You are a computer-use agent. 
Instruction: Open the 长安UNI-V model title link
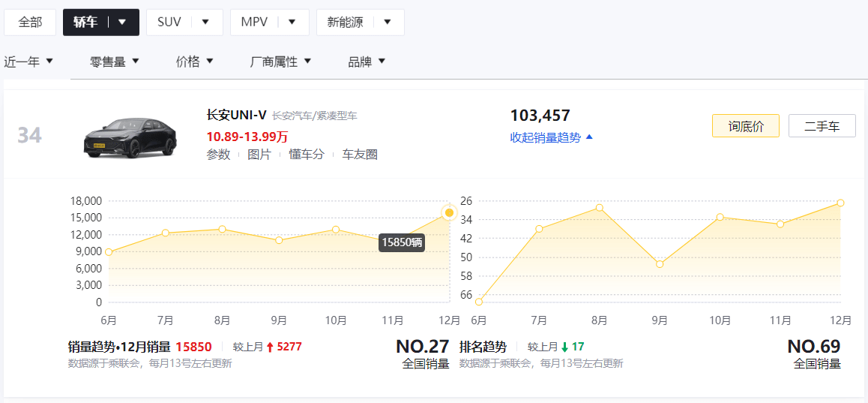(237, 115)
